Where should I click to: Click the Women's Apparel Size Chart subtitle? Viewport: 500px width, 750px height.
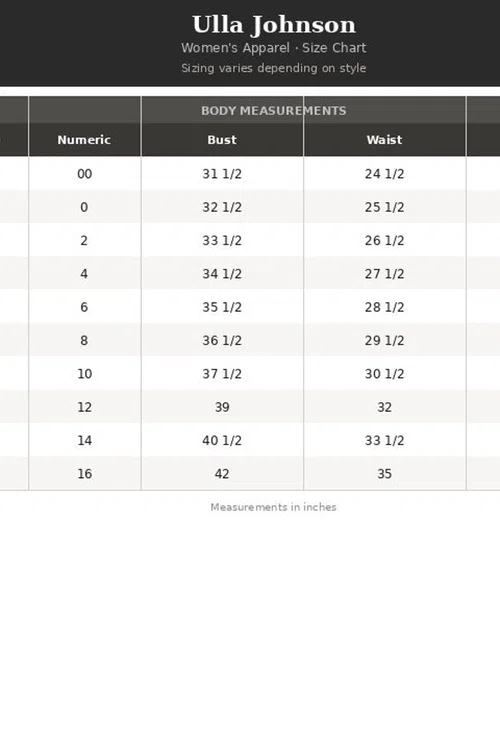(x=274, y=48)
